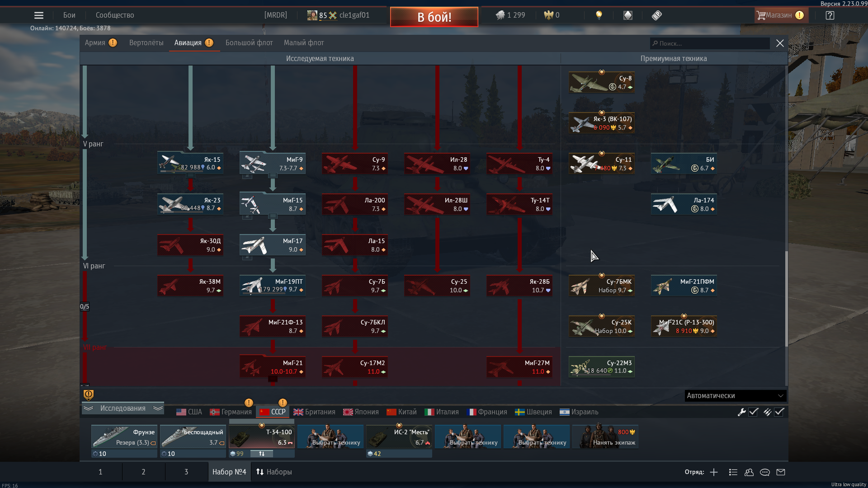Select the ИС-2 "Месть" crew slot
The width and height of the screenshot is (868, 488).
click(399, 436)
